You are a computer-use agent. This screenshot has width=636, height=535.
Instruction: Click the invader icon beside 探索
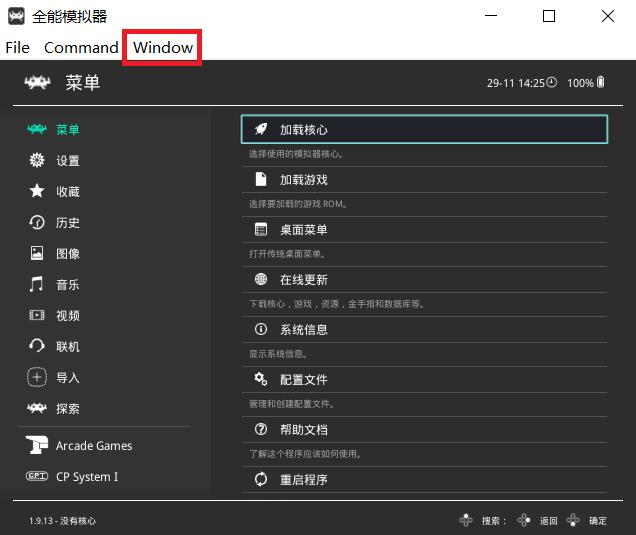coord(37,408)
